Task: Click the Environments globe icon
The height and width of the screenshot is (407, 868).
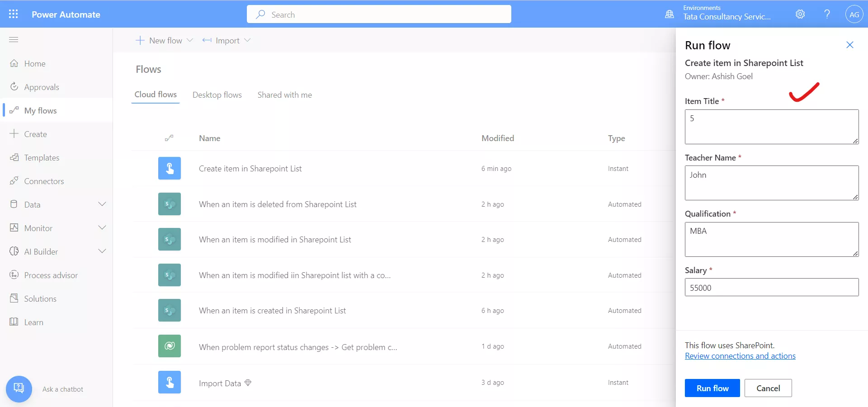Action: tap(670, 14)
